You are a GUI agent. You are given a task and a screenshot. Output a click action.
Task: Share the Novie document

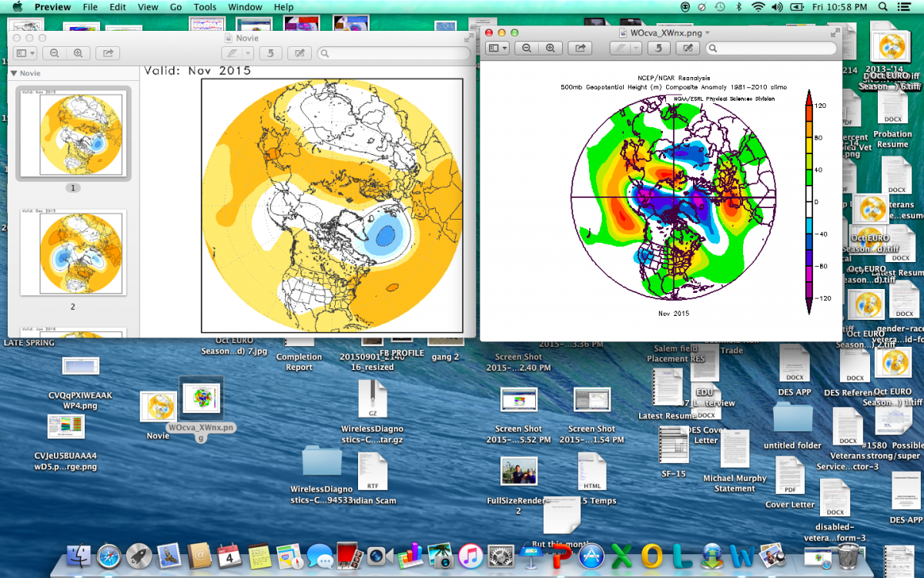click(108, 53)
